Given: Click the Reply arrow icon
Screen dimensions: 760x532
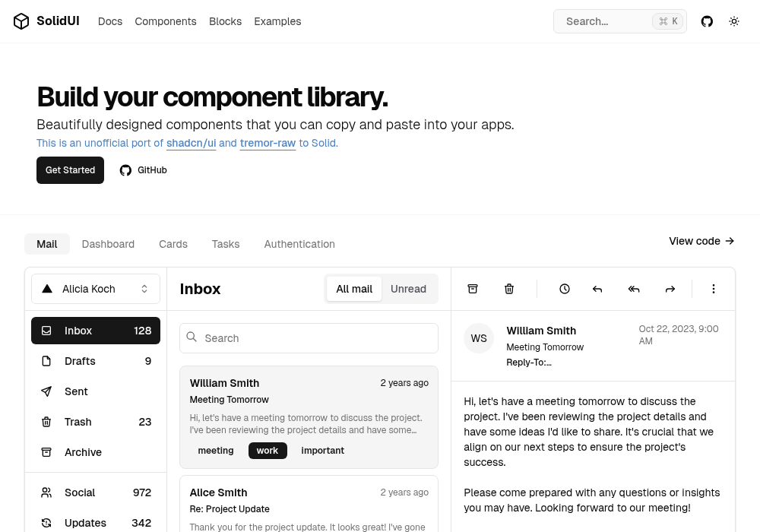Looking at the screenshot, I should (597, 290).
